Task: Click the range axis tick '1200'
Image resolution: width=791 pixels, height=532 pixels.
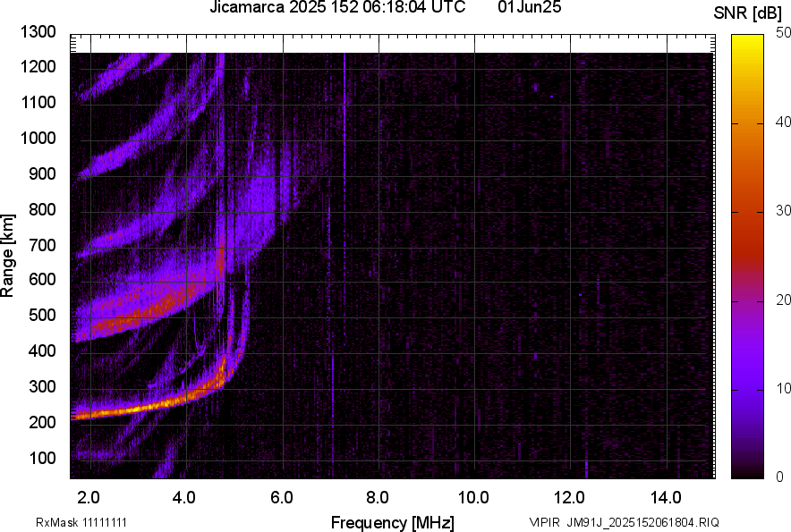Action: [x=38, y=66]
